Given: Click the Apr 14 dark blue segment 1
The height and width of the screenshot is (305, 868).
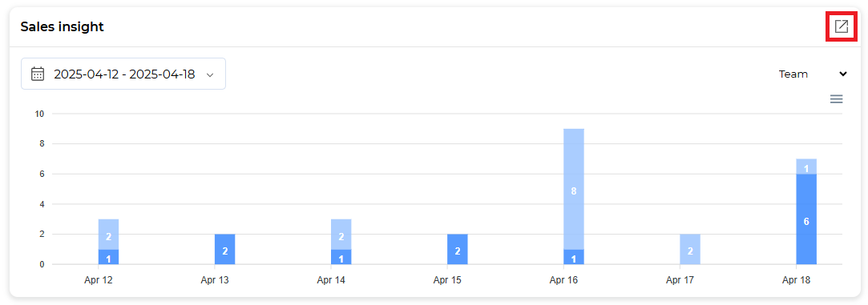Looking at the screenshot, I should [341, 257].
